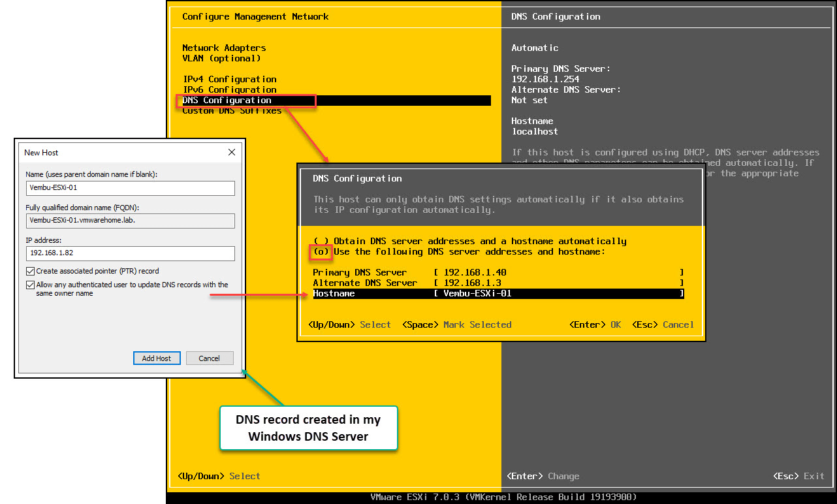Click Cancel in New Host dialog
Screen dimensions: 837x504
pos(210,358)
